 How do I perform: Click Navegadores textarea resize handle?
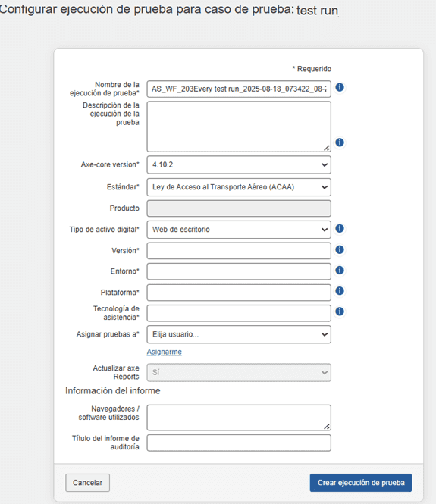[327, 427]
